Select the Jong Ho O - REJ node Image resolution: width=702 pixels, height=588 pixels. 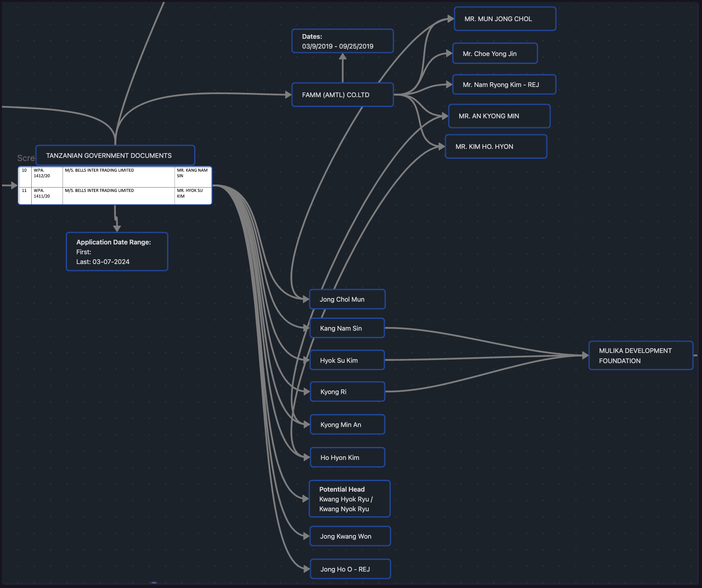click(x=350, y=569)
